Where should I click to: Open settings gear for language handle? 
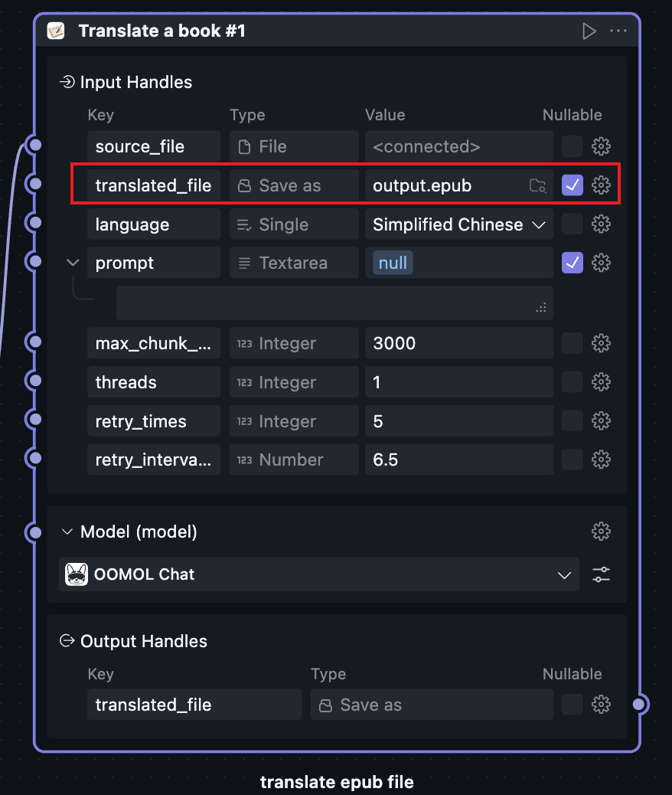pos(602,224)
